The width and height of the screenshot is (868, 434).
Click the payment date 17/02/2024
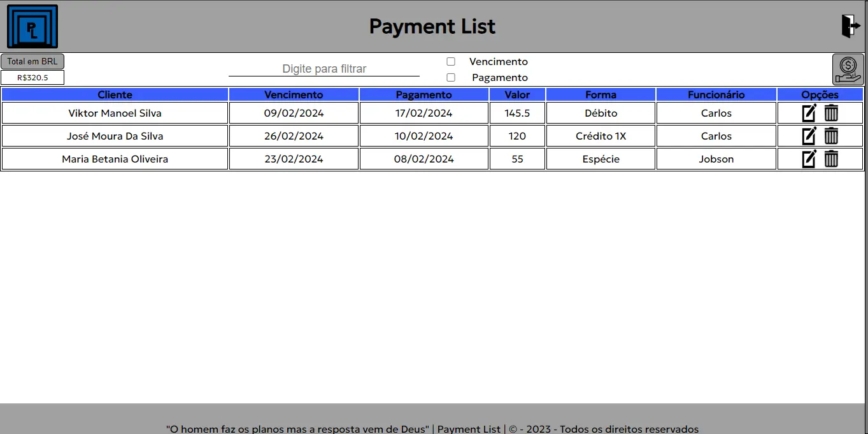(424, 113)
